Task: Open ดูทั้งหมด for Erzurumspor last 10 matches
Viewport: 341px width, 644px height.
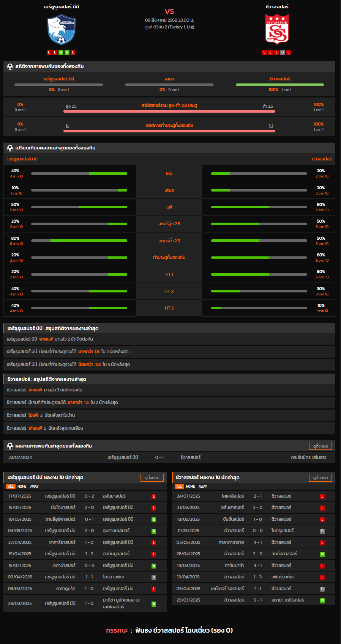Action: click(152, 478)
